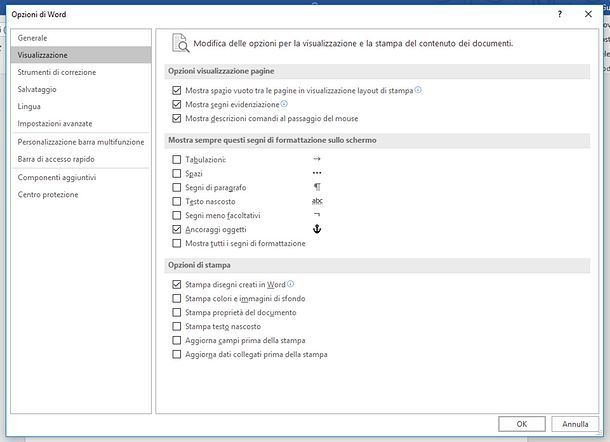Select Strumenti di correzione in sidebar
The height and width of the screenshot is (442, 610).
(57, 72)
